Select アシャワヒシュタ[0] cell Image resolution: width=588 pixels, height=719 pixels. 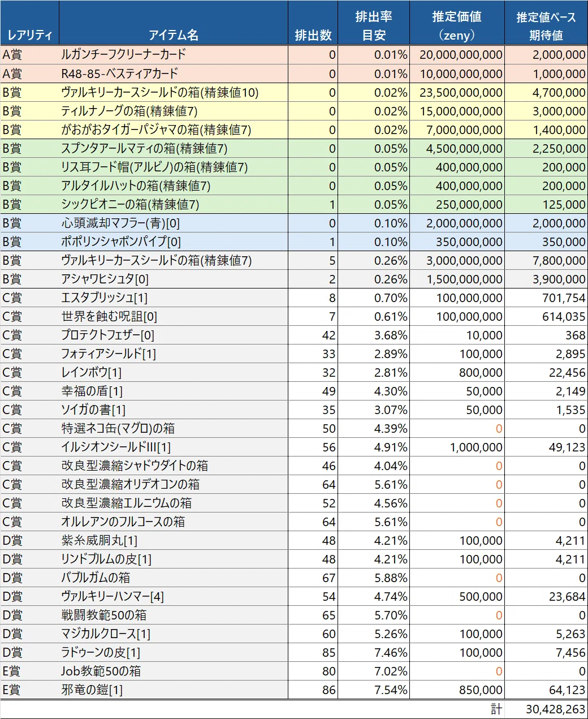[x=174, y=279]
